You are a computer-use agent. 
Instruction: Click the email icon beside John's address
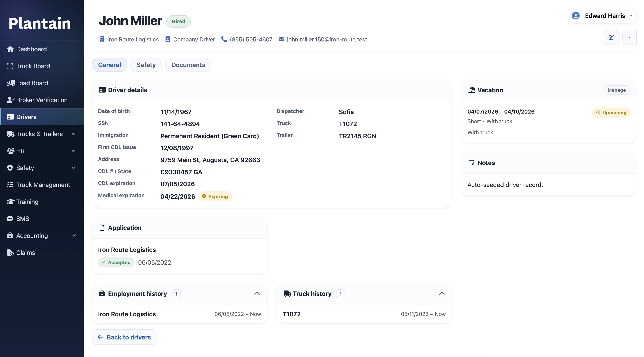[x=281, y=39]
